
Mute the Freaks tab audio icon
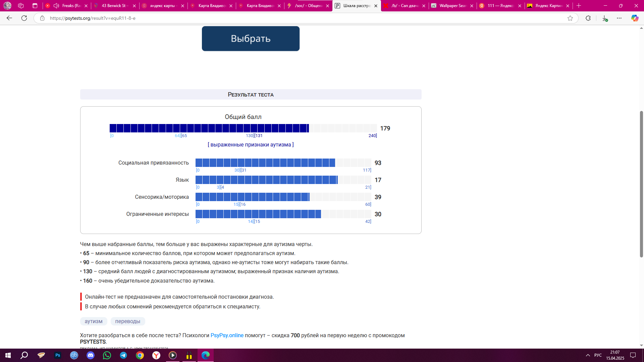pos(56,6)
